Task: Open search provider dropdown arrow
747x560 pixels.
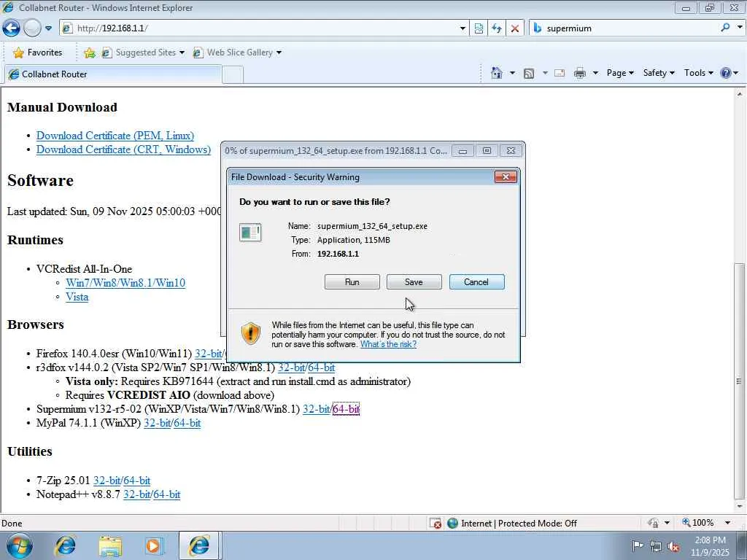Action: point(740,28)
